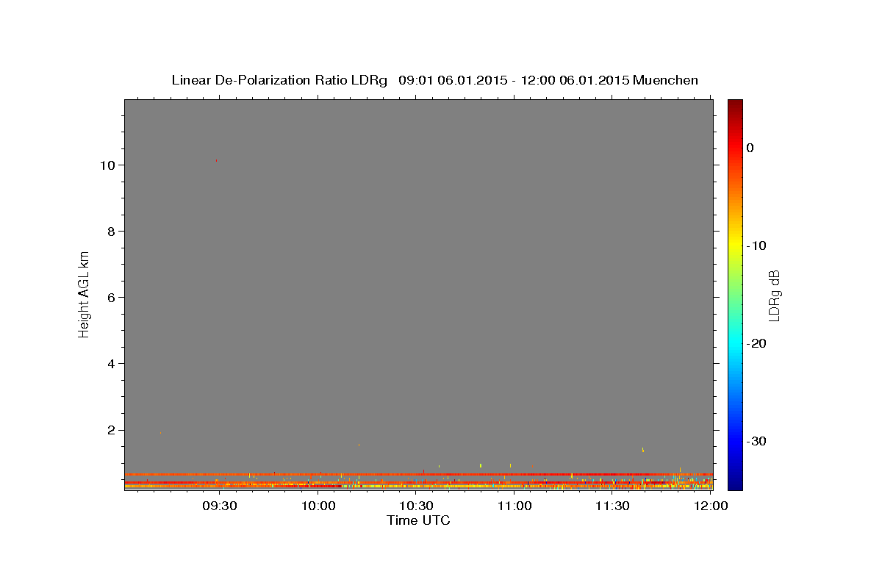Viewport: 882px width, 588px height.
Task: Click the height tick label '4'
Action: (112, 364)
